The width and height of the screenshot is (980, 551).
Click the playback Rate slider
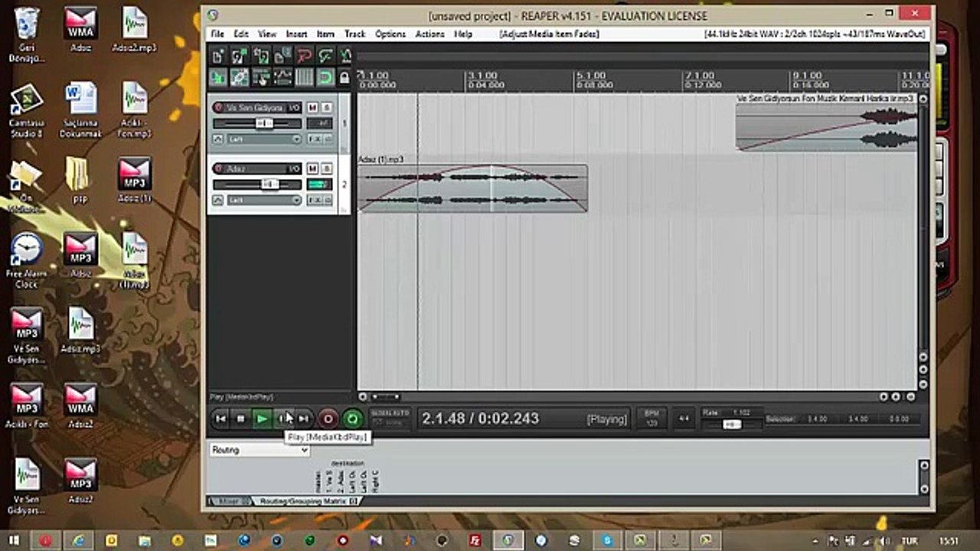point(732,424)
